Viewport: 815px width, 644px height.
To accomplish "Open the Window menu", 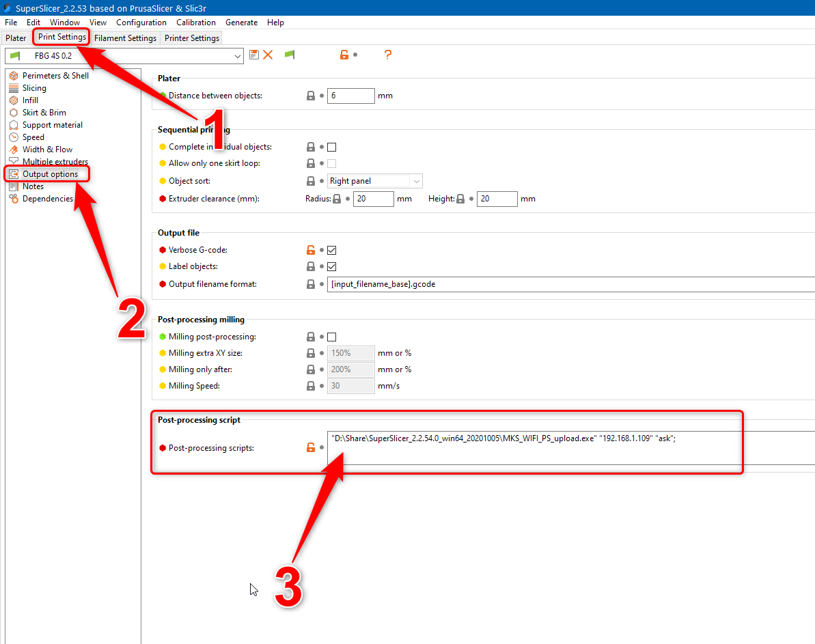I will tap(65, 23).
